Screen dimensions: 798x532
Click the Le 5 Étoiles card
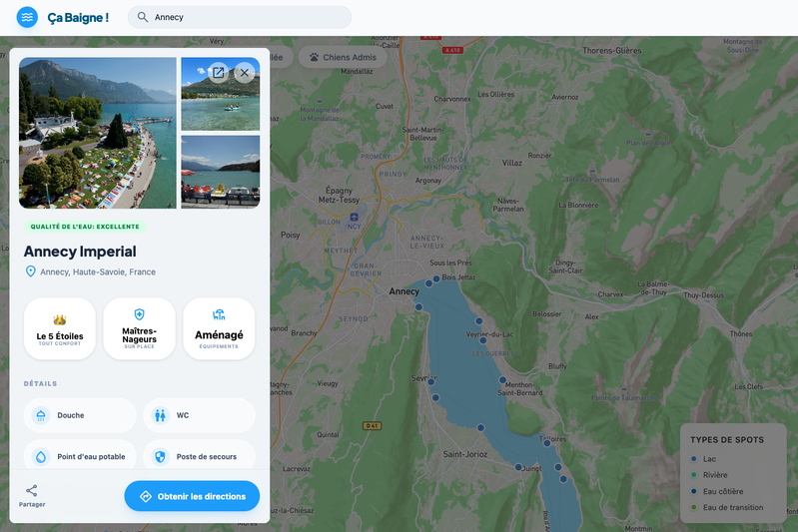pos(60,328)
